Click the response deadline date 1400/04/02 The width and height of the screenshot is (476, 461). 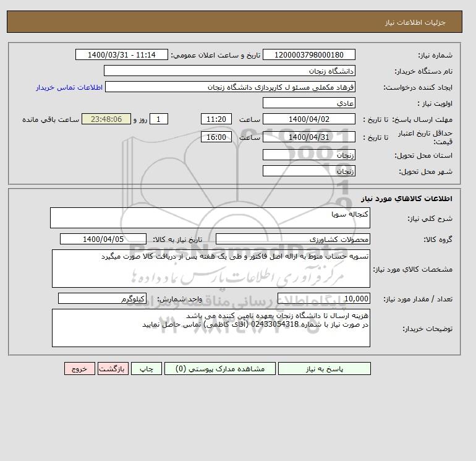point(308,119)
